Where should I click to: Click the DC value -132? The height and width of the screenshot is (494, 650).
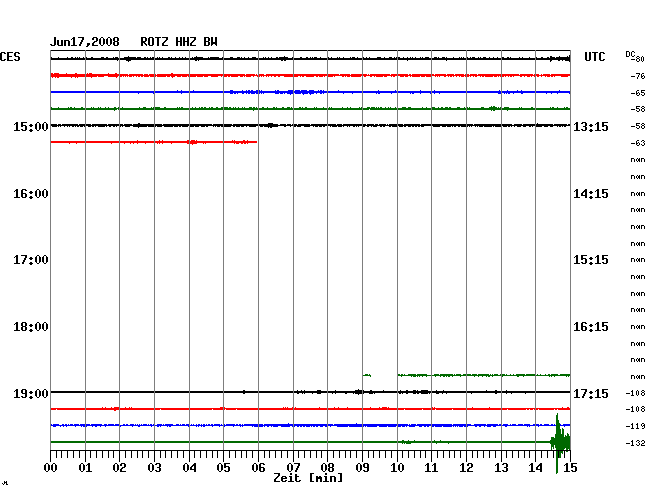tap(635, 443)
